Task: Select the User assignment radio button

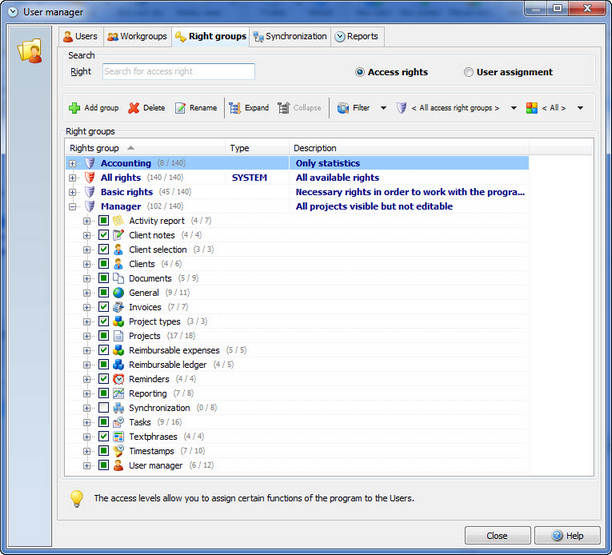Action: [468, 72]
